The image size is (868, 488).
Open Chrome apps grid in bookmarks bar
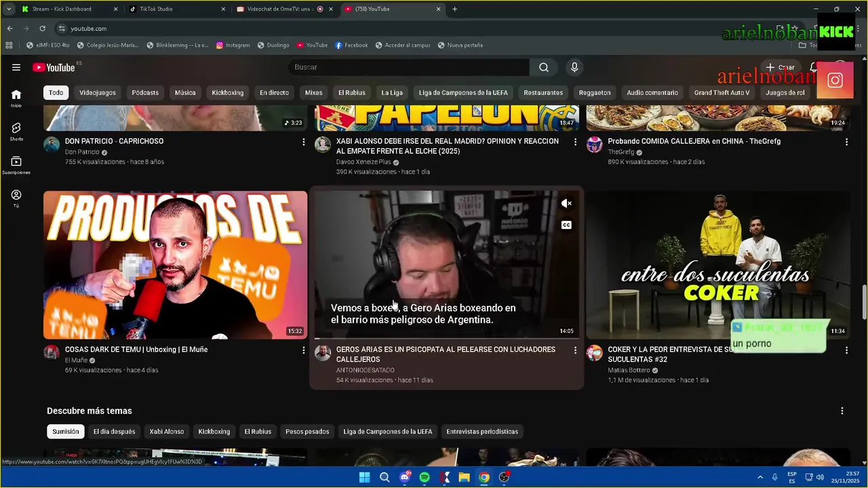click(x=9, y=45)
